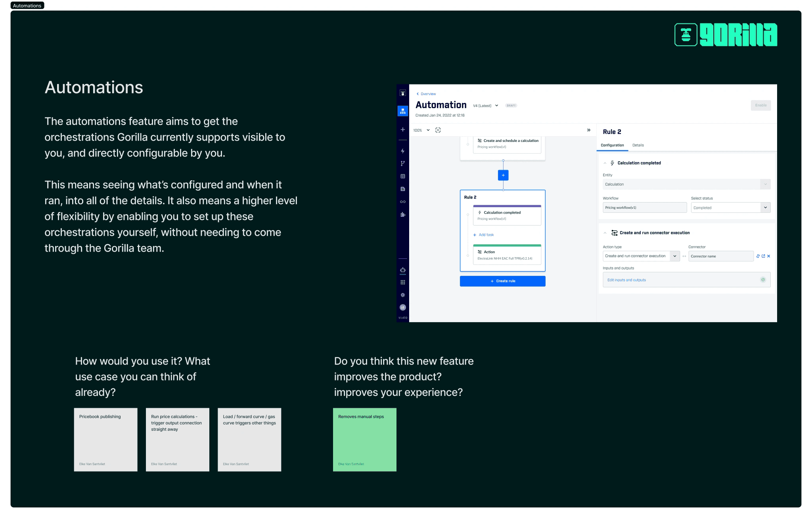
Task: Select the Configuration tab
Action: pos(612,145)
